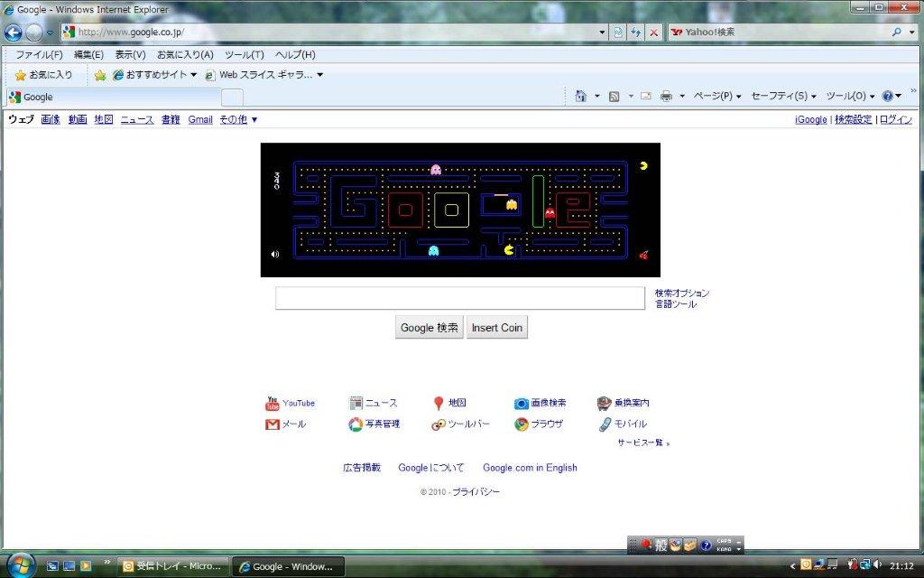The height and width of the screenshot is (578, 924).
Task: Click the Picasa 写真管理 icon
Action: click(356, 424)
